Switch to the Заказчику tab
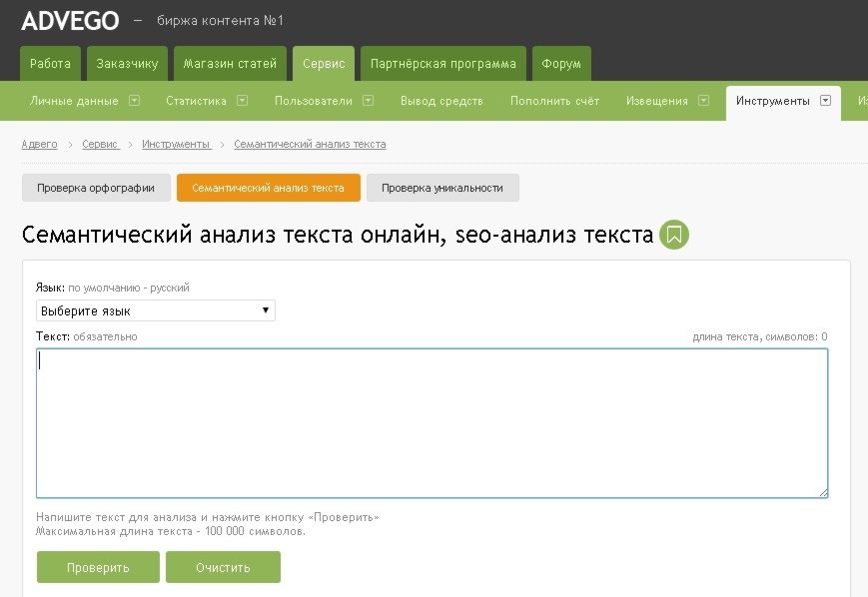The image size is (868, 597). click(127, 64)
